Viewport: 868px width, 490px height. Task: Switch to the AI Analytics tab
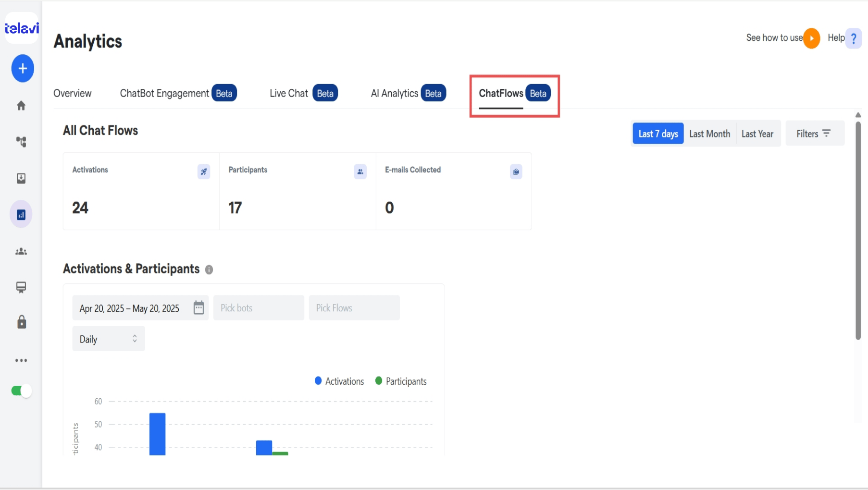coord(409,93)
